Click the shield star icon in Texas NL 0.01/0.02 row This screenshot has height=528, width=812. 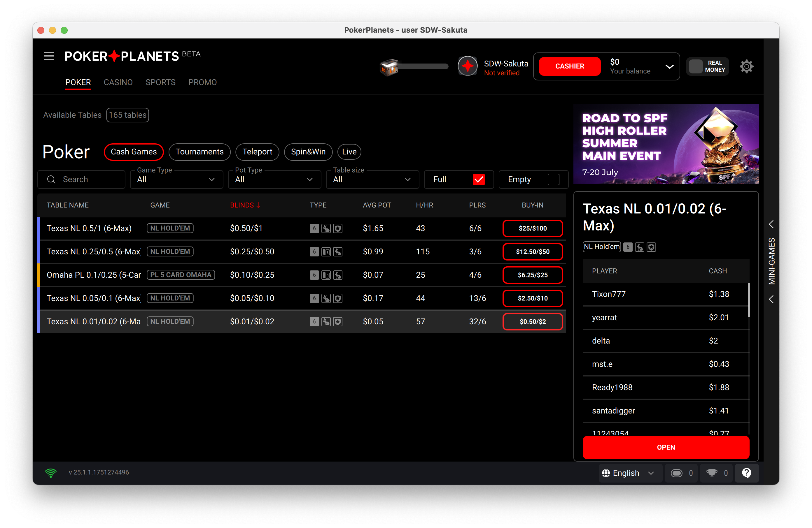click(x=338, y=322)
